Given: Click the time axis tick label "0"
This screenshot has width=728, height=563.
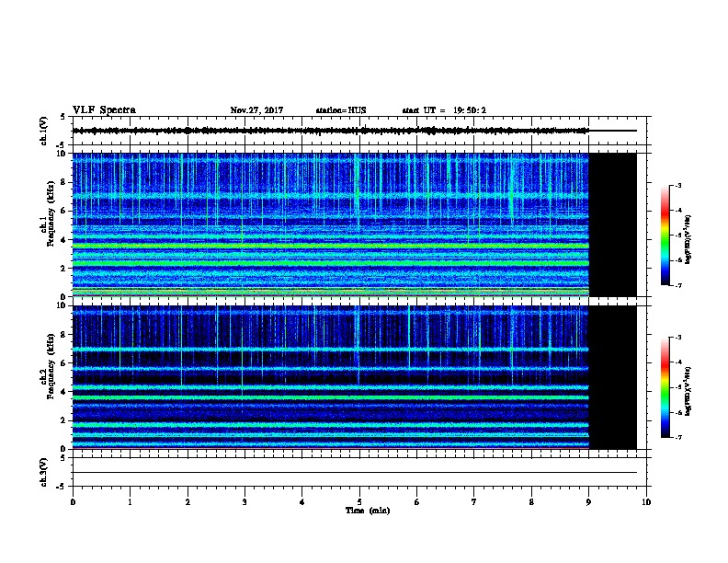Looking at the screenshot, I should (x=73, y=502).
